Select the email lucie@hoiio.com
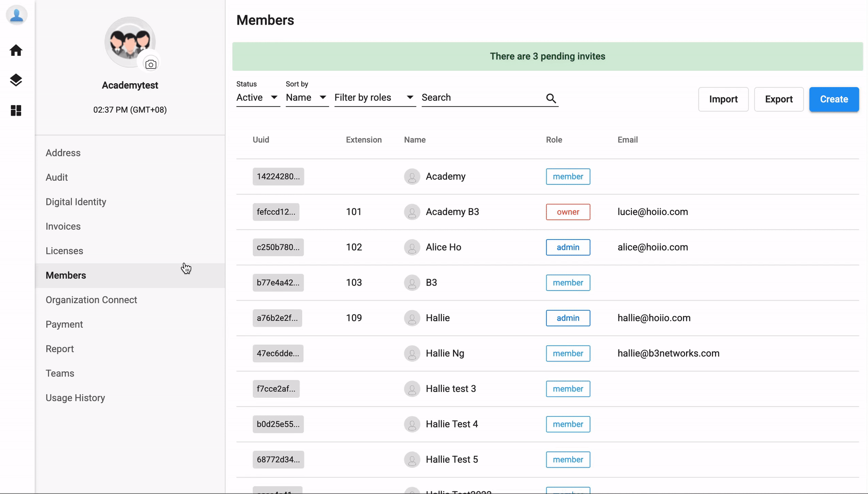The width and height of the screenshot is (868, 494). [x=653, y=212]
